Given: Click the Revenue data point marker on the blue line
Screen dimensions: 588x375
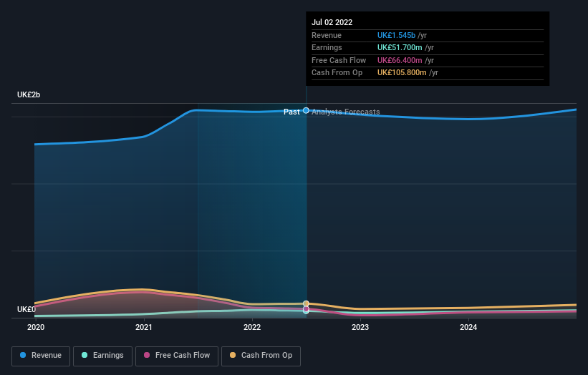Looking at the screenshot, I should tap(306, 110).
